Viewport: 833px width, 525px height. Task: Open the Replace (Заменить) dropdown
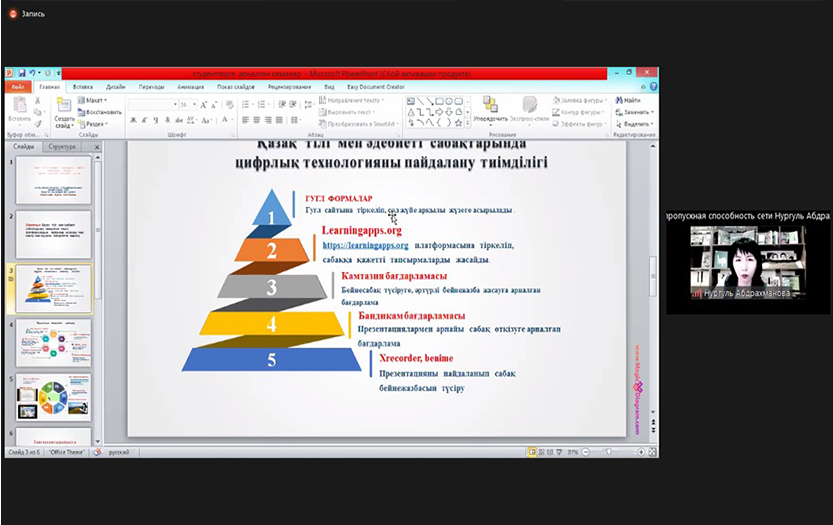click(635, 112)
